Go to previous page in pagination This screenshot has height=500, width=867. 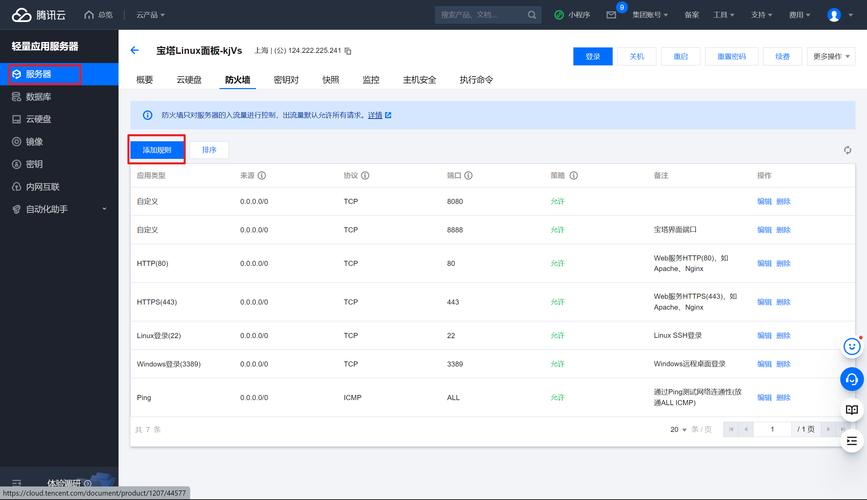746,429
